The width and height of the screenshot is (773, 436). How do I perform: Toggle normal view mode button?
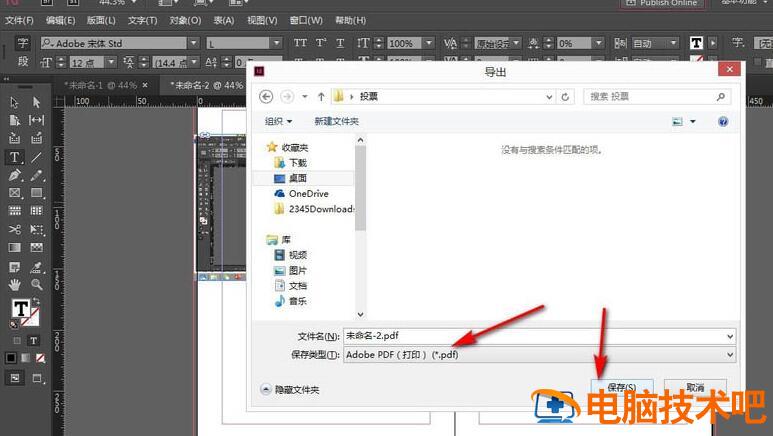point(15,378)
